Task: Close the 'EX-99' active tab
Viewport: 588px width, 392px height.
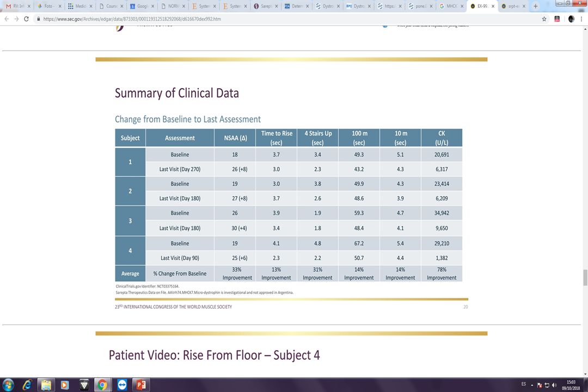Action: [493, 6]
